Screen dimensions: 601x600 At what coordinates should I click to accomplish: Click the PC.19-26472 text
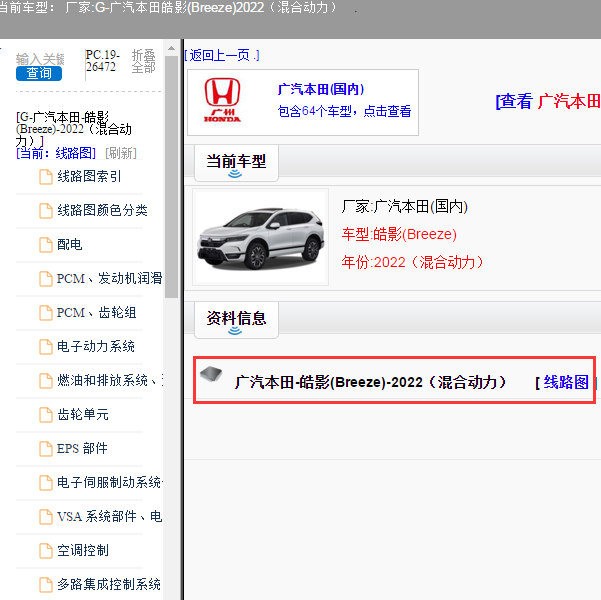click(x=103, y=61)
